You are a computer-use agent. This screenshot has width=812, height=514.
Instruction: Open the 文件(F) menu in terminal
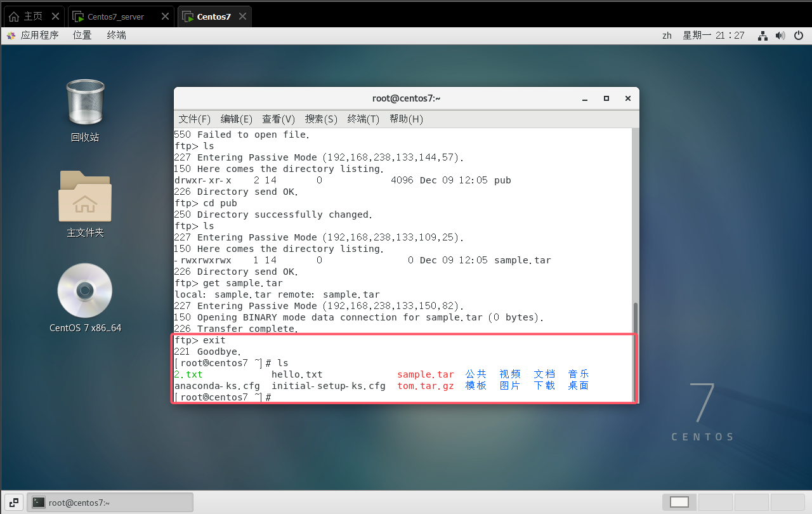(x=194, y=119)
